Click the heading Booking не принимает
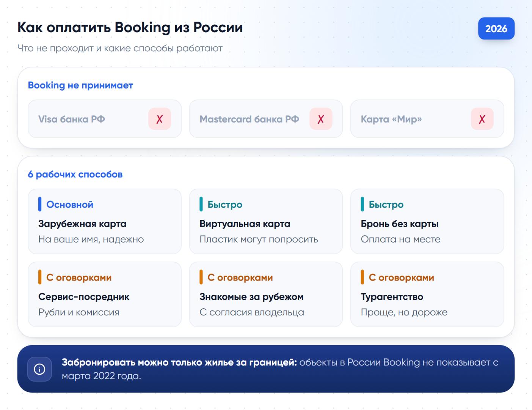This screenshot has height=410, width=532. click(x=80, y=85)
